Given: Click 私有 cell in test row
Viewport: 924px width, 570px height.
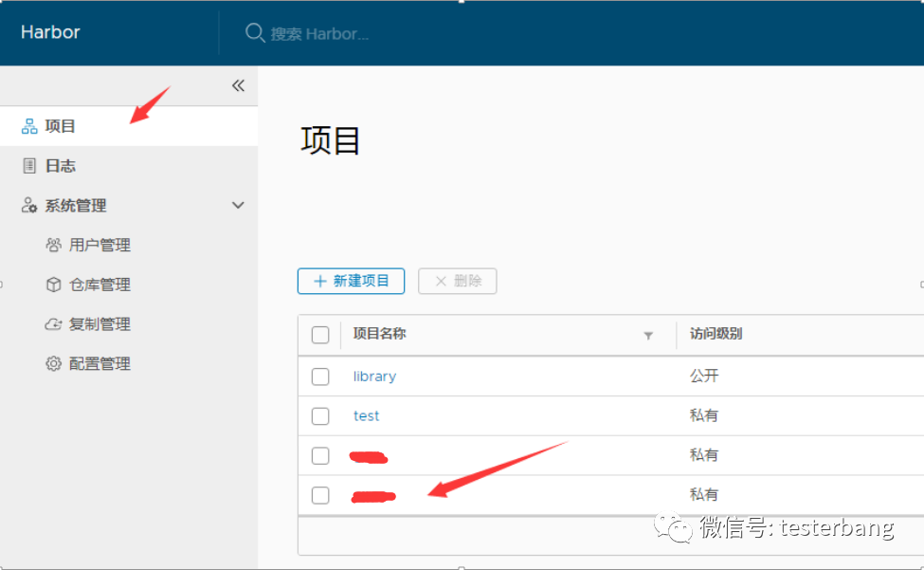Looking at the screenshot, I should coord(704,415).
